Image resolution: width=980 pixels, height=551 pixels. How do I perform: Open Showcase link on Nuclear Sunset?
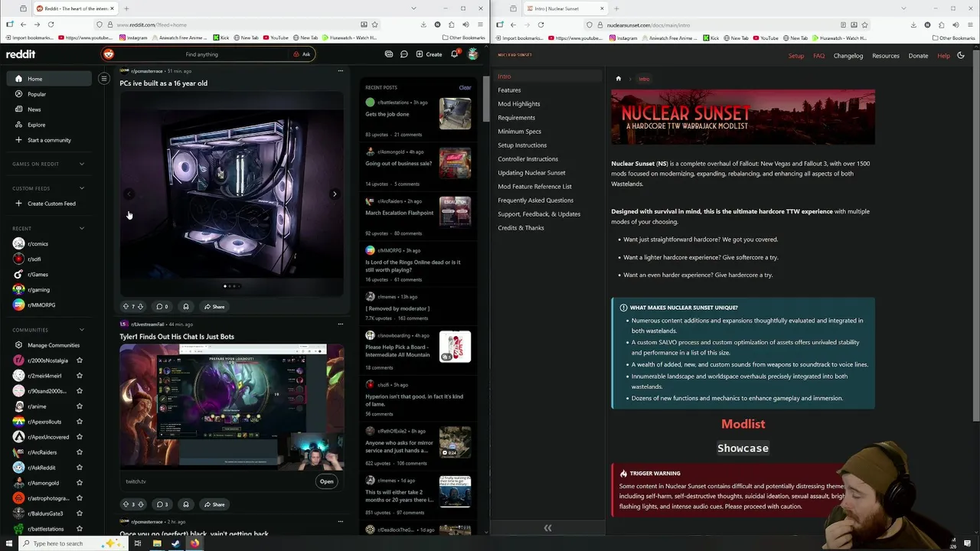tap(743, 448)
